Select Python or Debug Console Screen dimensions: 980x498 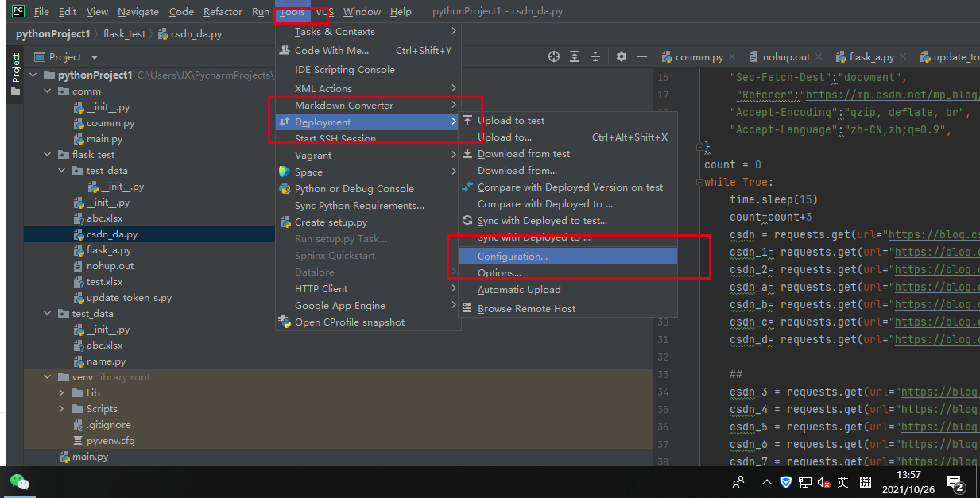366,188
